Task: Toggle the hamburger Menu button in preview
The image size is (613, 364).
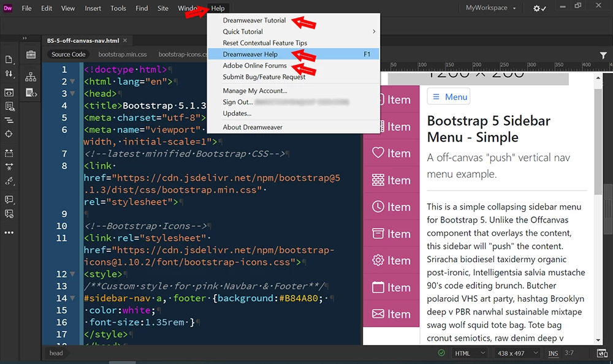Action: click(449, 97)
